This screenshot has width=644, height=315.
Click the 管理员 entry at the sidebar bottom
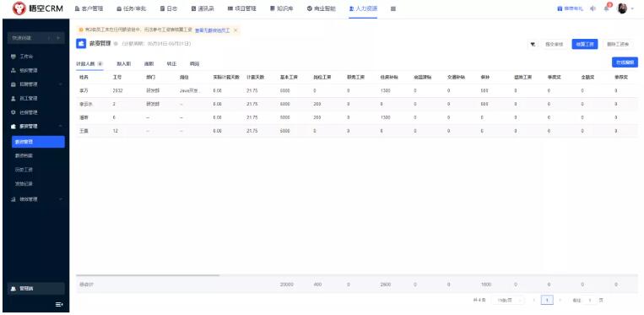[36, 288]
